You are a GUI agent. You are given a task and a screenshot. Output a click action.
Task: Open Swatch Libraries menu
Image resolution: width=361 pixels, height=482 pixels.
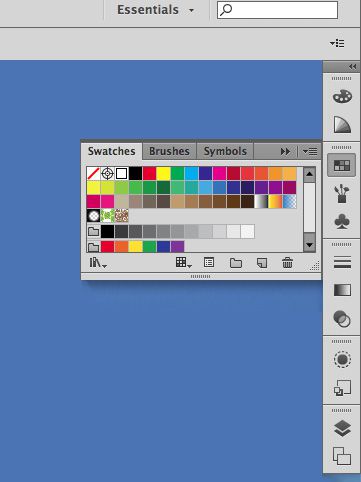click(x=98, y=263)
